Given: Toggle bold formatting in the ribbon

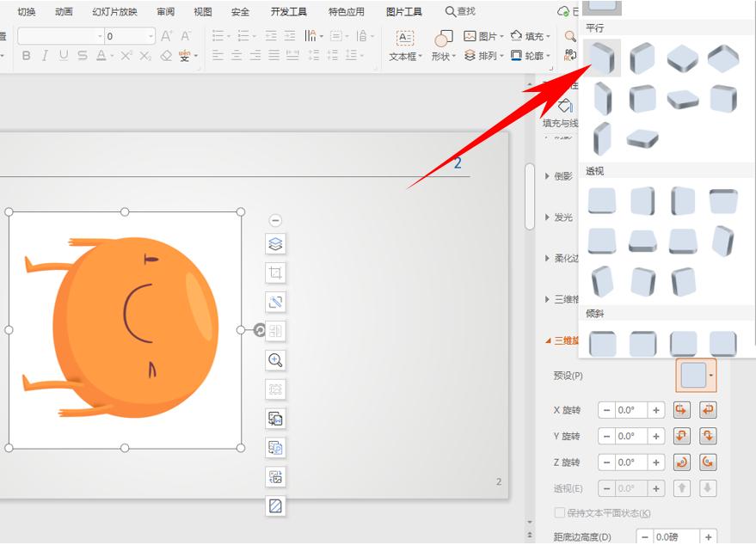Looking at the screenshot, I should (x=26, y=56).
